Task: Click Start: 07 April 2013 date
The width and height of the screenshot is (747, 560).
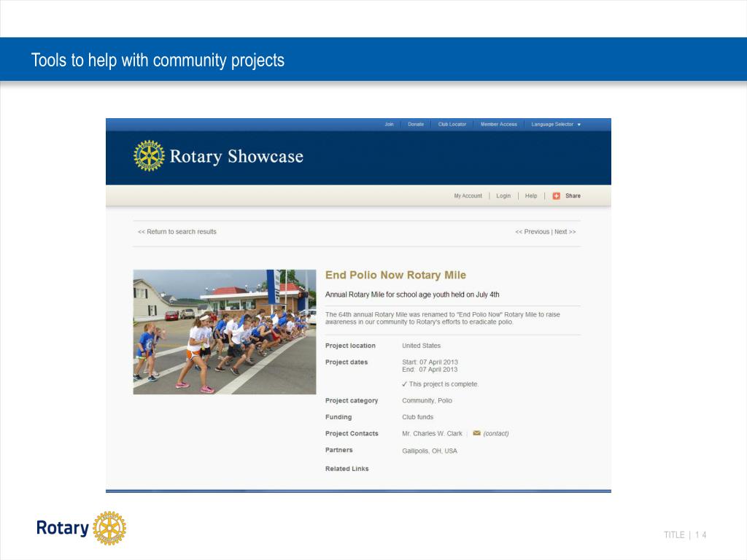Action: 430,362
